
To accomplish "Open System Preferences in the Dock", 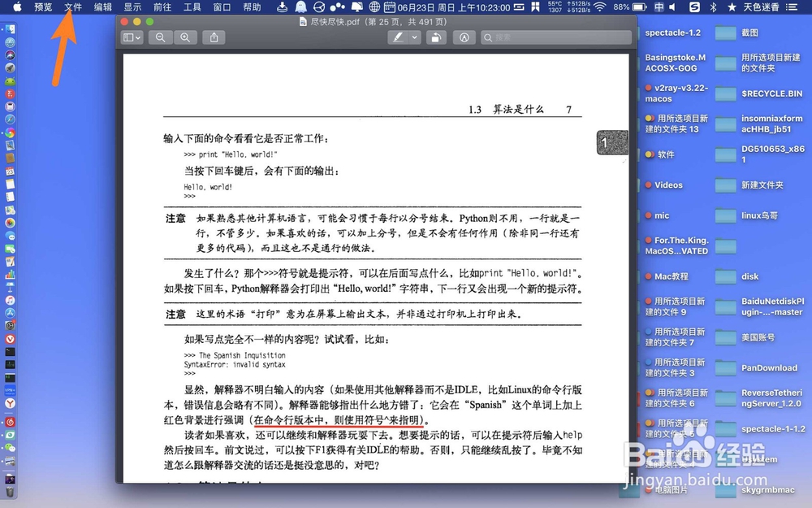I will (10, 326).
